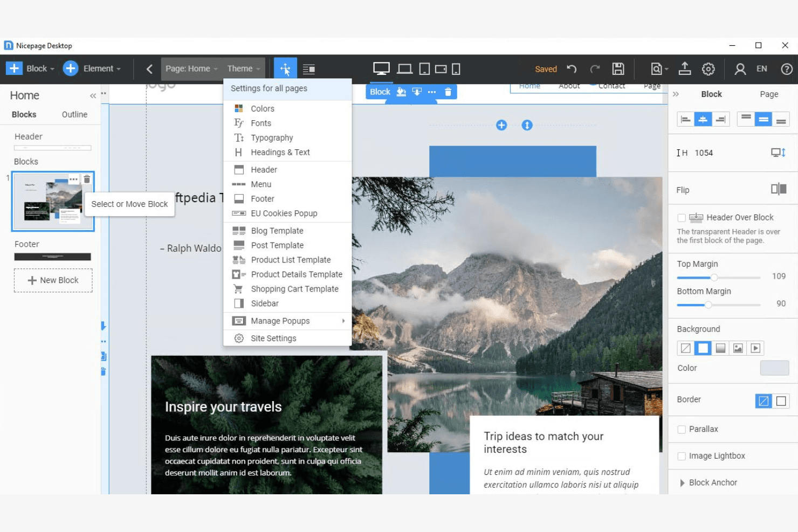
Task: Open help with the question mark icon
Action: coord(787,69)
